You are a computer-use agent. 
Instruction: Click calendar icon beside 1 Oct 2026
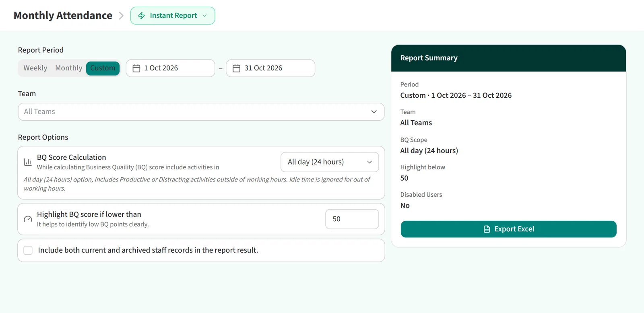point(136,68)
